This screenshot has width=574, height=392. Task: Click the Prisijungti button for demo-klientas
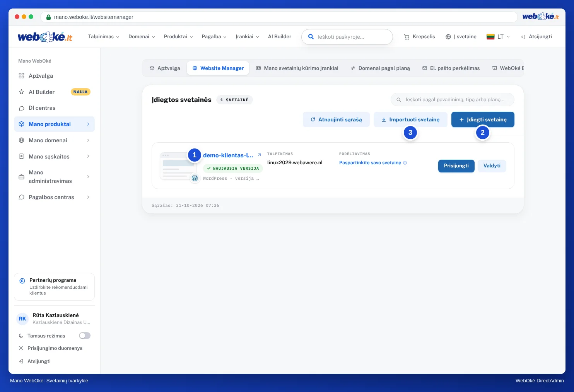point(456,166)
